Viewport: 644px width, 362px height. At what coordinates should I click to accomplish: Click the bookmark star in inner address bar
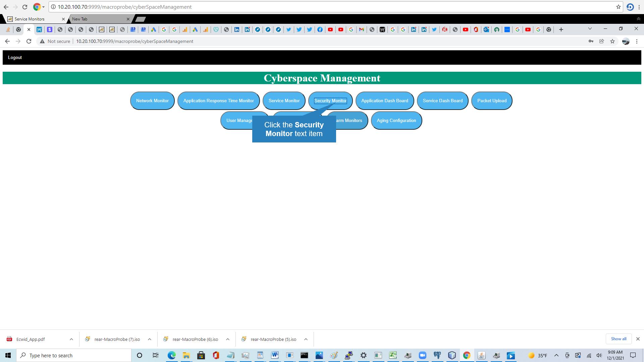click(612, 41)
